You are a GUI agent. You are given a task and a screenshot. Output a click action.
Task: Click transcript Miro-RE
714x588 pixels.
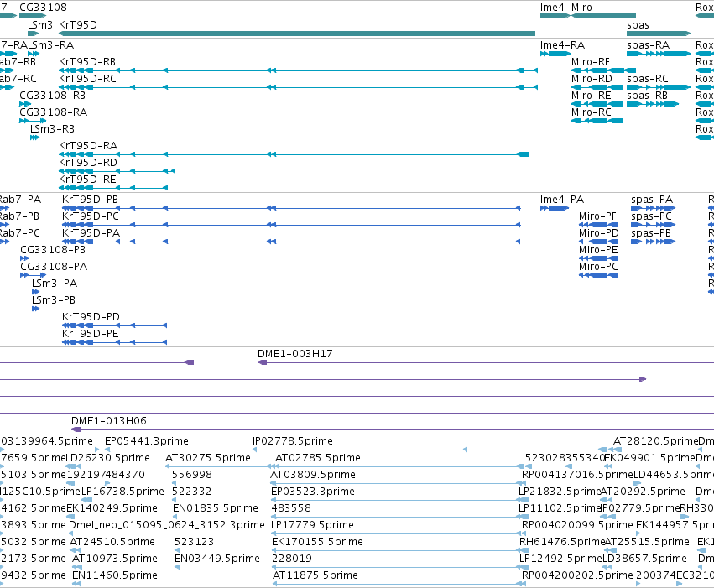[591, 95]
